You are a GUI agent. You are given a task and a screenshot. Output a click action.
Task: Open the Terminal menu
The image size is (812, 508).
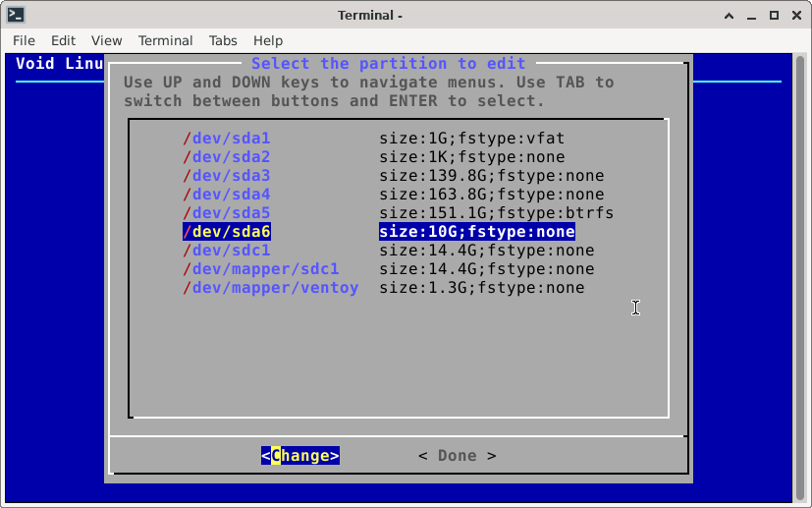(165, 40)
